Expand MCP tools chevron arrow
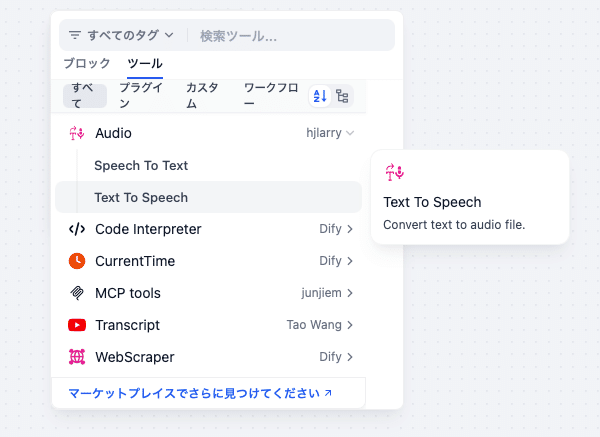The width and height of the screenshot is (600, 437). click(350, 293)
